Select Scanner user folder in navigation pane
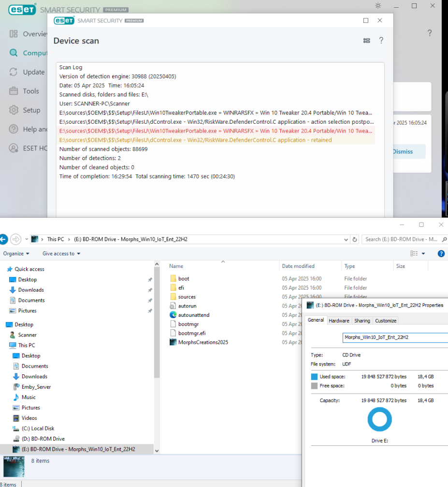 click(x=28, y=335)
